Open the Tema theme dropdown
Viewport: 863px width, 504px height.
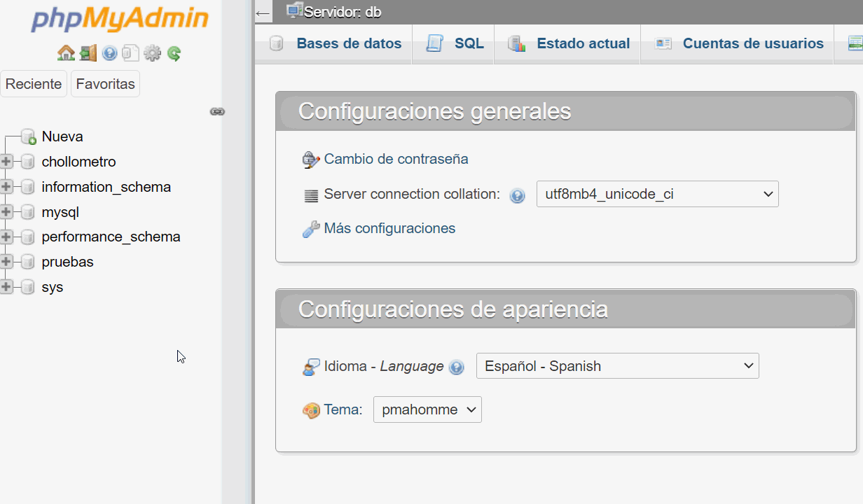(427, 409)
